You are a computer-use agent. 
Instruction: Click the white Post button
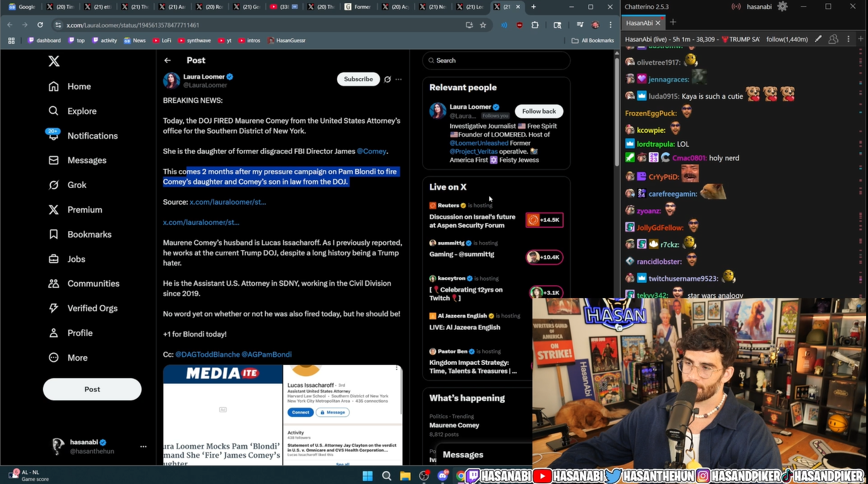[x=92, y=389]
